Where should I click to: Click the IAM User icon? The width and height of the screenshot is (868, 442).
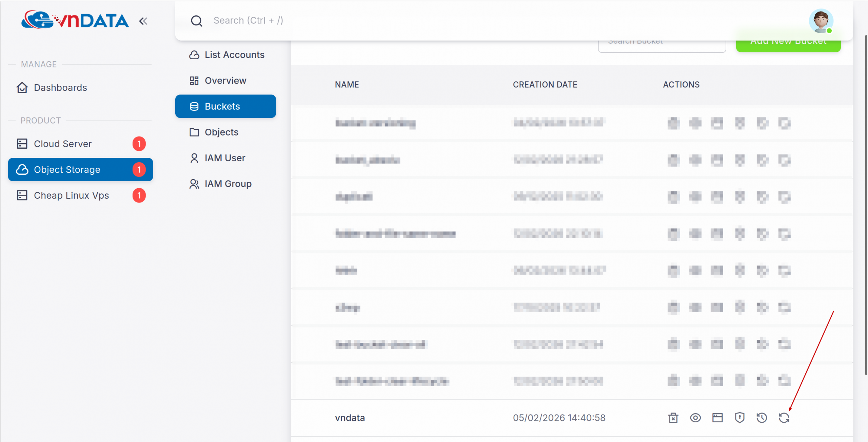tap(194, 158)
